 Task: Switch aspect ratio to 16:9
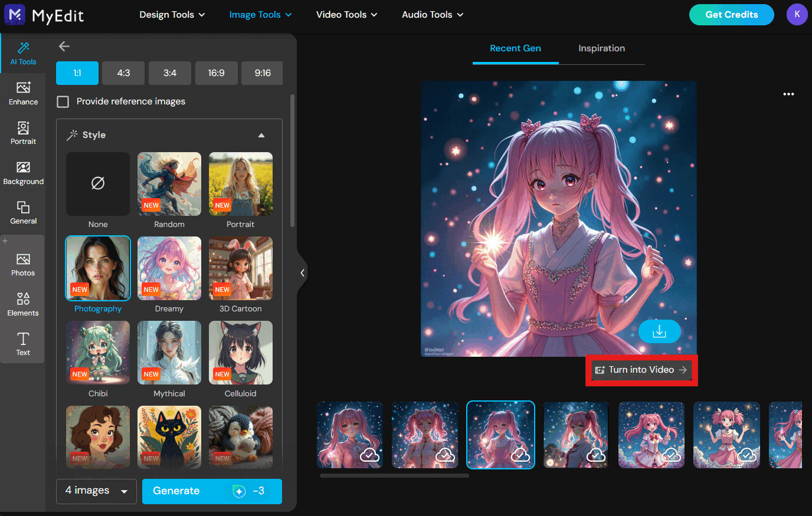tap(216, 73)
